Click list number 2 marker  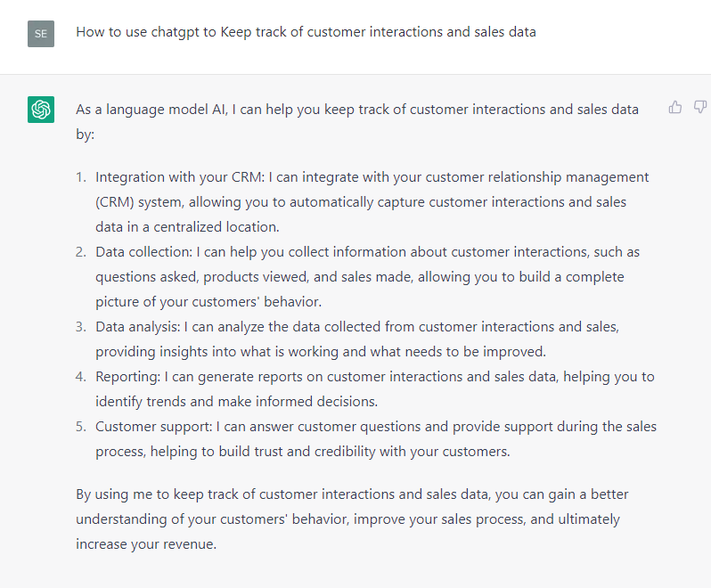click(x=81, y=252)
